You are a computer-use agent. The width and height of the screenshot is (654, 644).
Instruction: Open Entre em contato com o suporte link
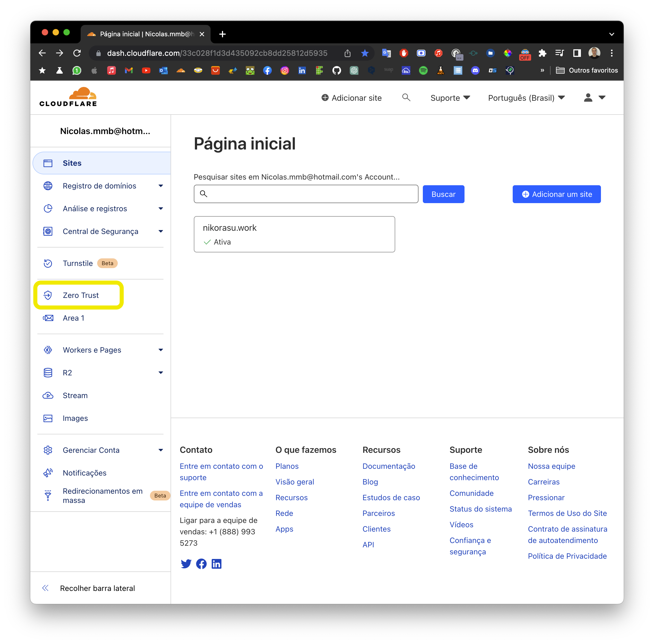coord(221,471)
